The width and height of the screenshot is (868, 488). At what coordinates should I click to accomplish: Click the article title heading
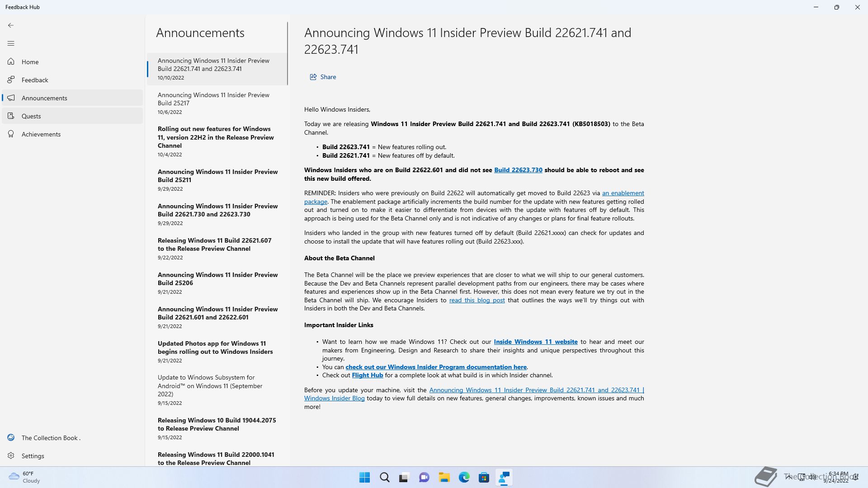(x=467, y=41)
